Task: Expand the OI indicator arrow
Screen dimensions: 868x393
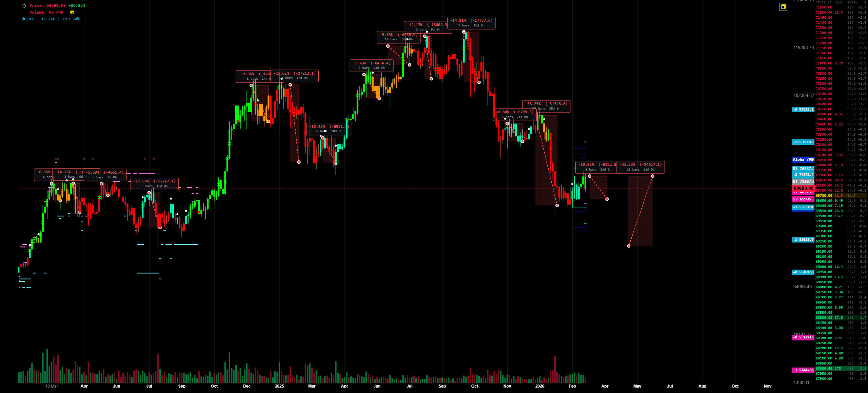Action: (x=24, y=19)
